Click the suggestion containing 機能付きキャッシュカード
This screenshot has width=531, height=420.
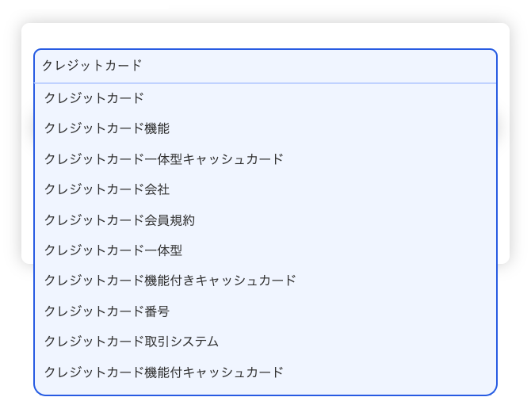coord(170,281)
